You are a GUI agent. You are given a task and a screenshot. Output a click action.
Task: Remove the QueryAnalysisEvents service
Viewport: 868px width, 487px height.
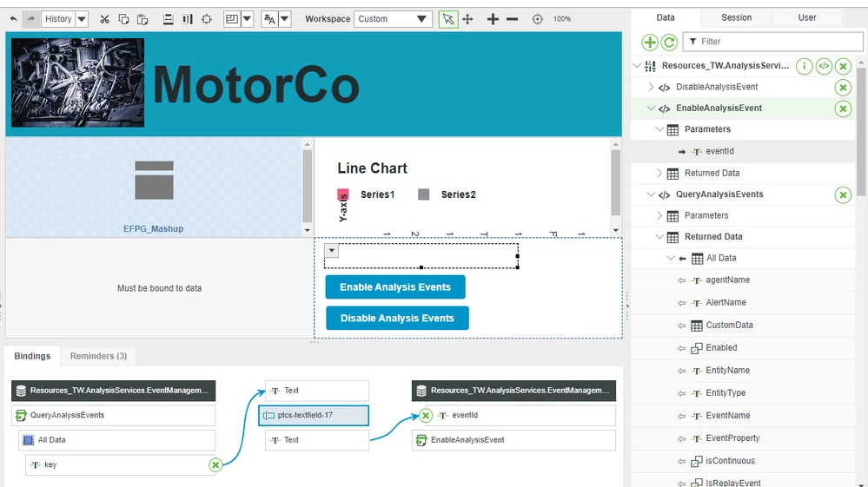click(843, 194)
